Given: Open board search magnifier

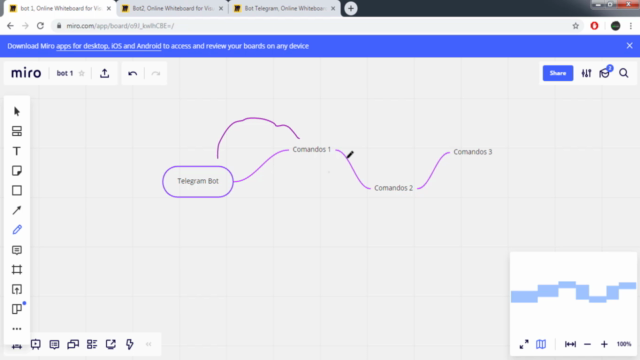Looking at the screenshot, I should (624, 73).
